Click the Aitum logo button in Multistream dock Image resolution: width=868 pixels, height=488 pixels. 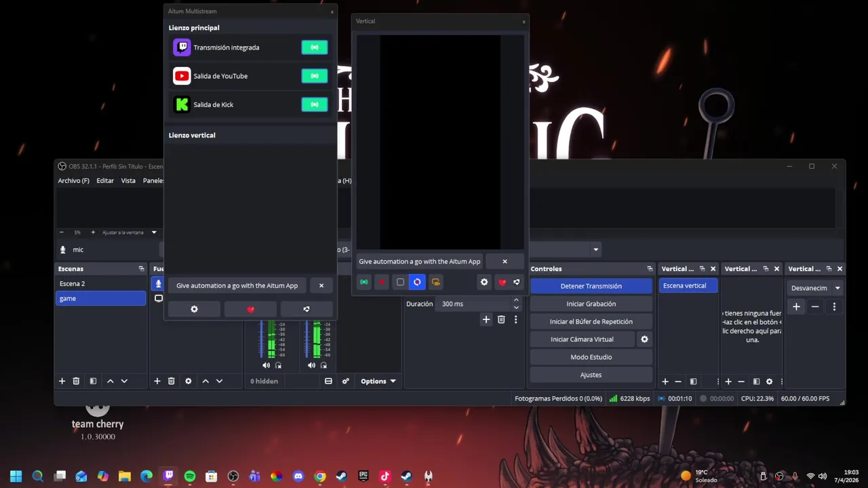307,309
